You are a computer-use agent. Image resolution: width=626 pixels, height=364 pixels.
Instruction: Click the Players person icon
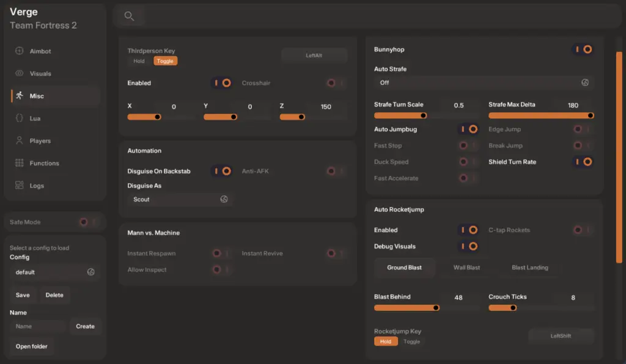pos(19,140)
